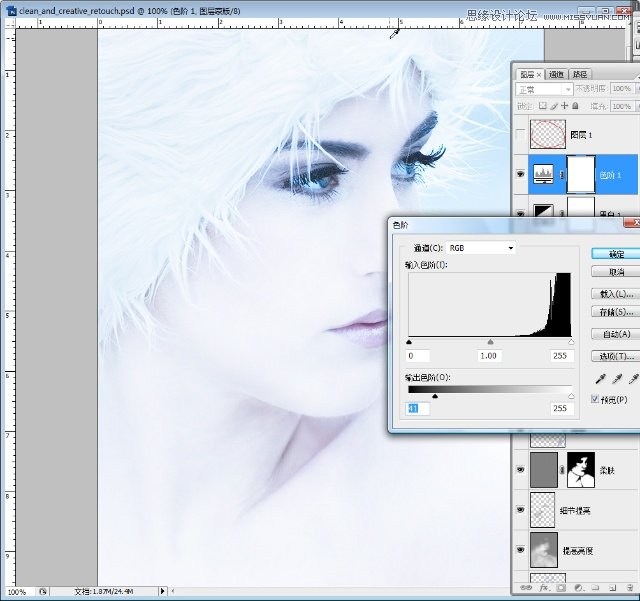Select the 细节提亮 layer thumbnail

[x=543, y=510]
